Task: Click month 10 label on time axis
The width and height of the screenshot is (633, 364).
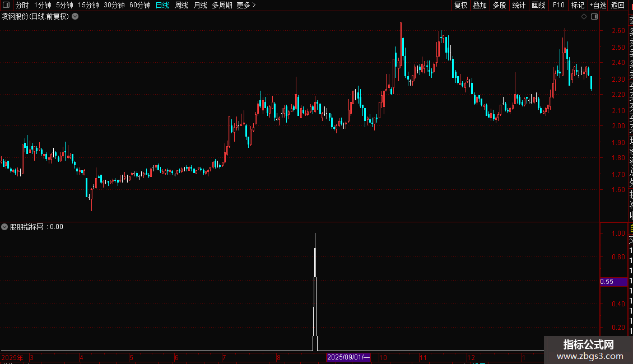Action: click(x=383, y=357)
